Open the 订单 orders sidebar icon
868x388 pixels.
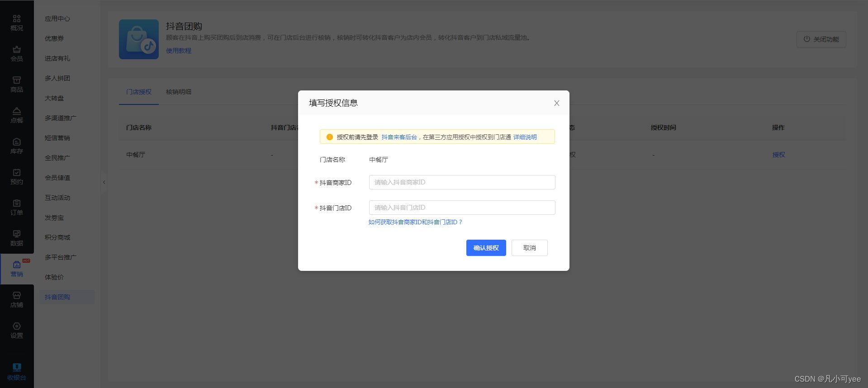coord(17,207)
